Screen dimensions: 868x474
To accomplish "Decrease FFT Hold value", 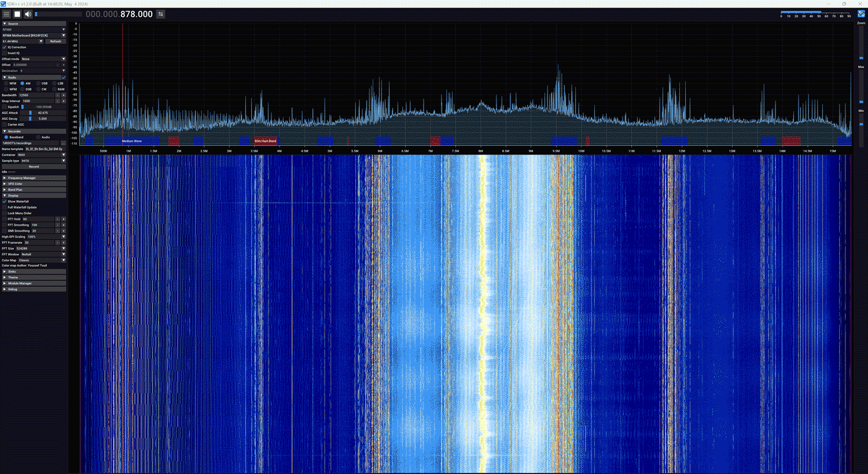I will coord(57,219).
